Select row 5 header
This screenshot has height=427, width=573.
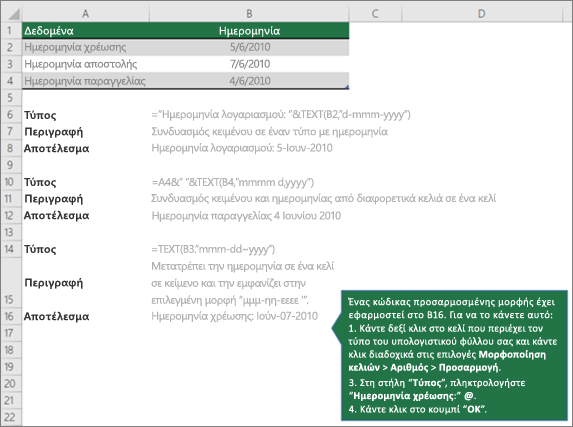tap(10, 98)
